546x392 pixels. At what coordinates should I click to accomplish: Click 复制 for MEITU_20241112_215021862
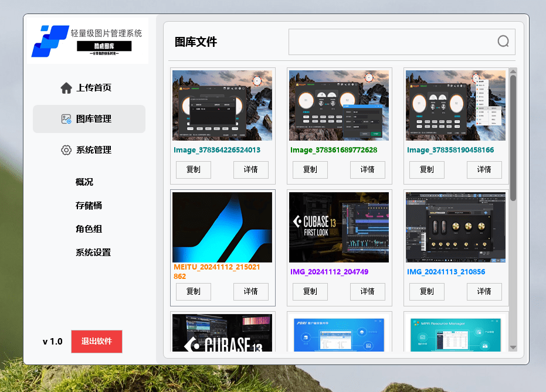tap(194, 291)
